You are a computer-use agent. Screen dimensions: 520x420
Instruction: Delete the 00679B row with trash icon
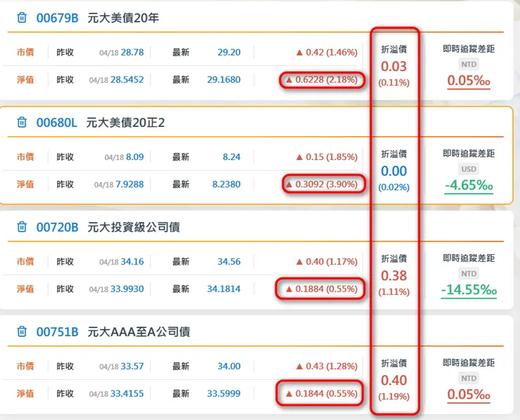coord(22,18)
